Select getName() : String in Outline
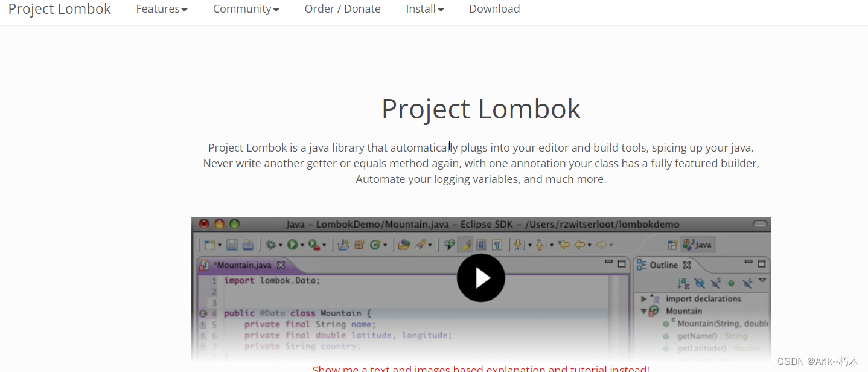The height and width of the screenshot is (372, 868). [712, 336]
